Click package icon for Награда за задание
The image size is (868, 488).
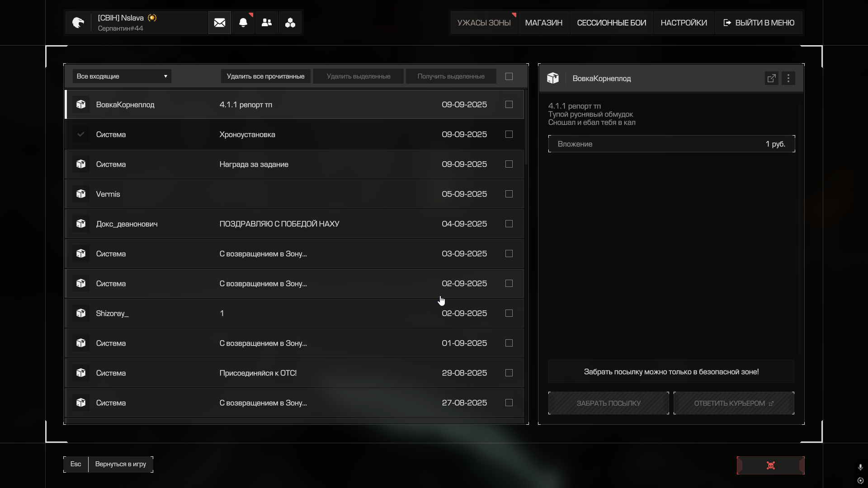tap(81, 164)
